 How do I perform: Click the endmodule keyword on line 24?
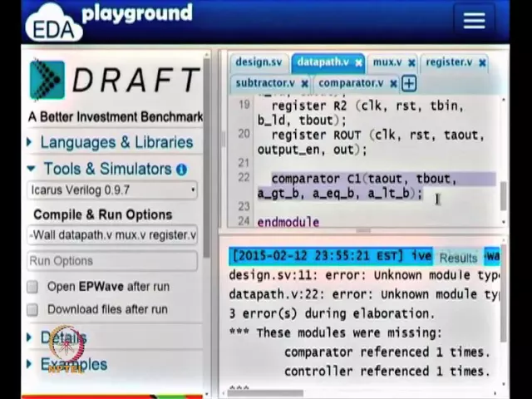click(x=288, y=222)
